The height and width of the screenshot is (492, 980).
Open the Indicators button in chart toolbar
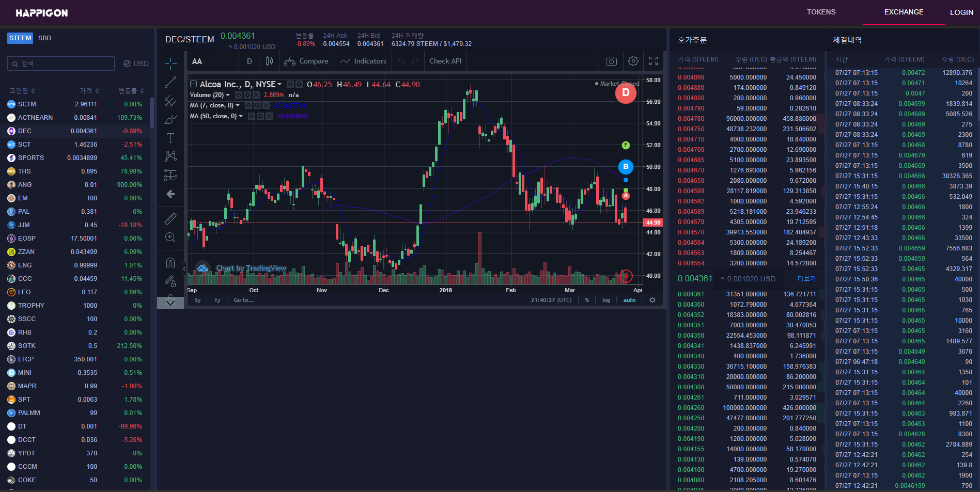click(x=363, y=61)
